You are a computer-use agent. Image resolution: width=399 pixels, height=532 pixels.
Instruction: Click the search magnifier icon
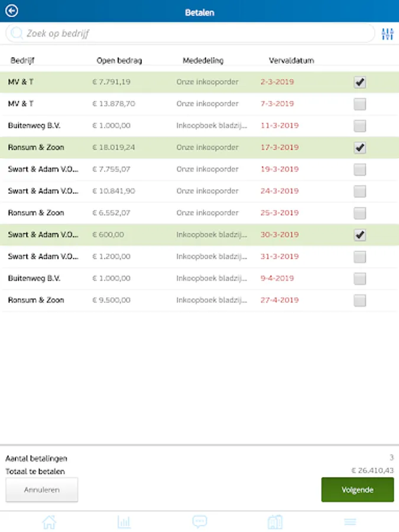pos(17,34)
